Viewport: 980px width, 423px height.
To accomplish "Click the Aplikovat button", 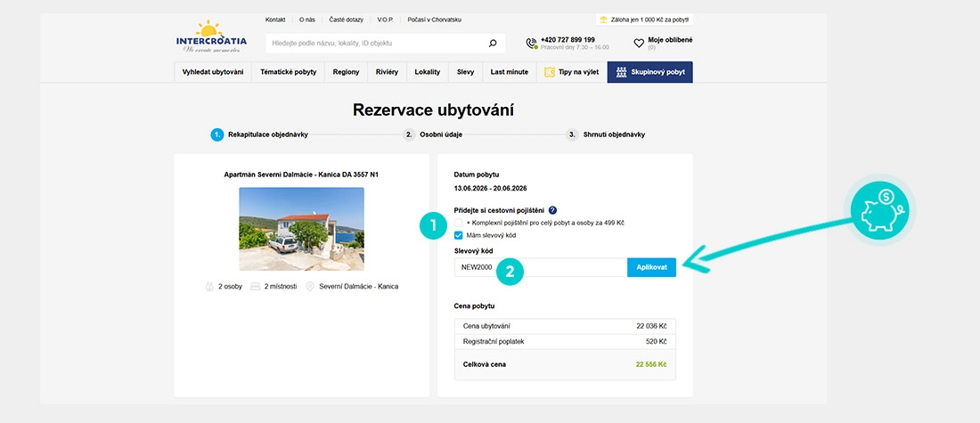I will click(x=652, y=267).
